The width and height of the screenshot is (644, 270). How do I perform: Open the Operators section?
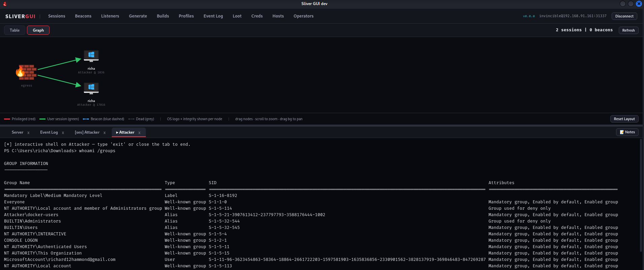(303, 16)
